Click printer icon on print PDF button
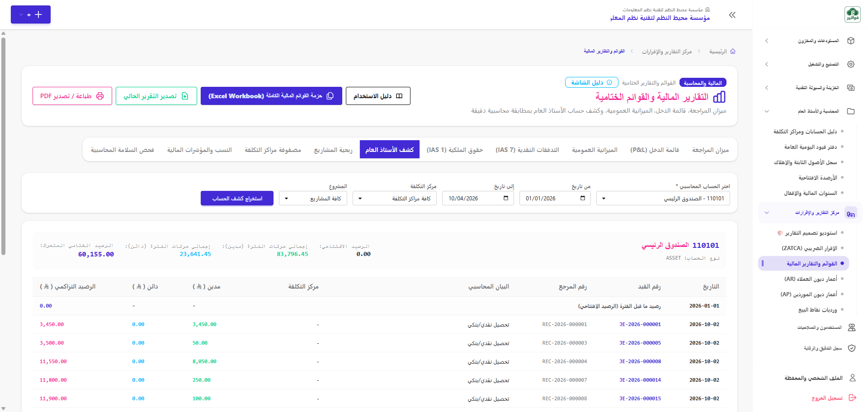The image size is (868, 412). pos(100,96)
